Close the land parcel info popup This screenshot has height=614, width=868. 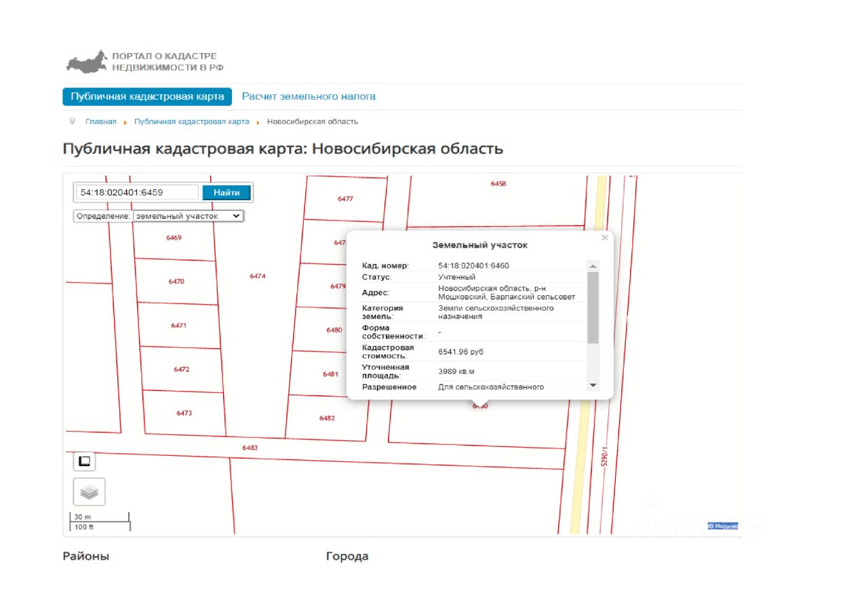(605, 238)
